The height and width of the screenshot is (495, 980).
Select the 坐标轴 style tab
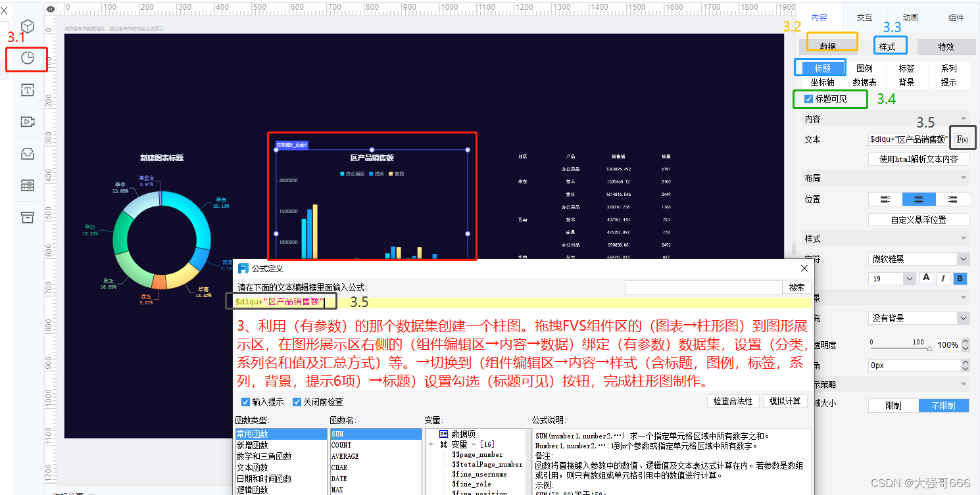point(822,82)
